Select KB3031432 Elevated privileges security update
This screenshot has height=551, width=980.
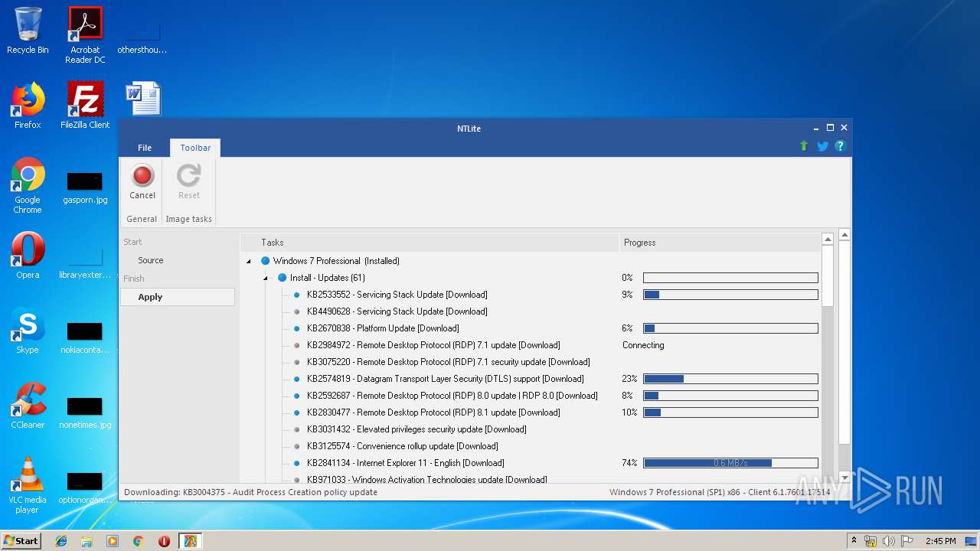(416, 429)
